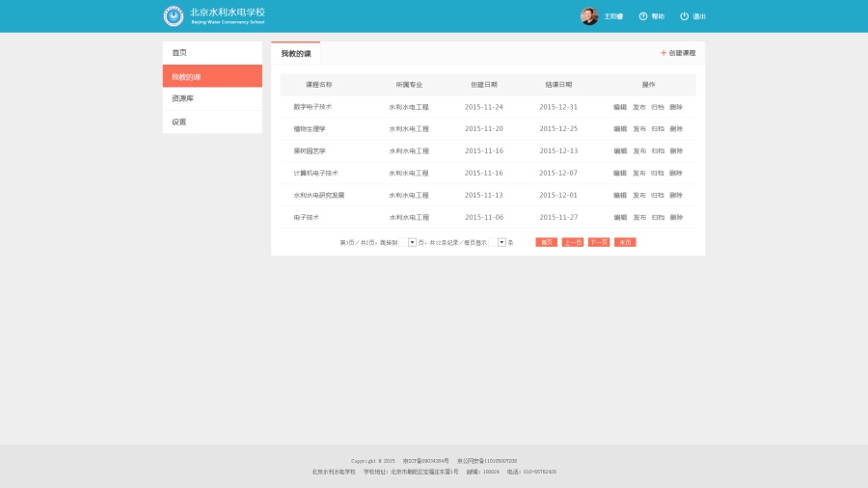The width and height of the screenshot is (868, 488).
Task: Open the user avatar photo in header
Action: (589, 16)
